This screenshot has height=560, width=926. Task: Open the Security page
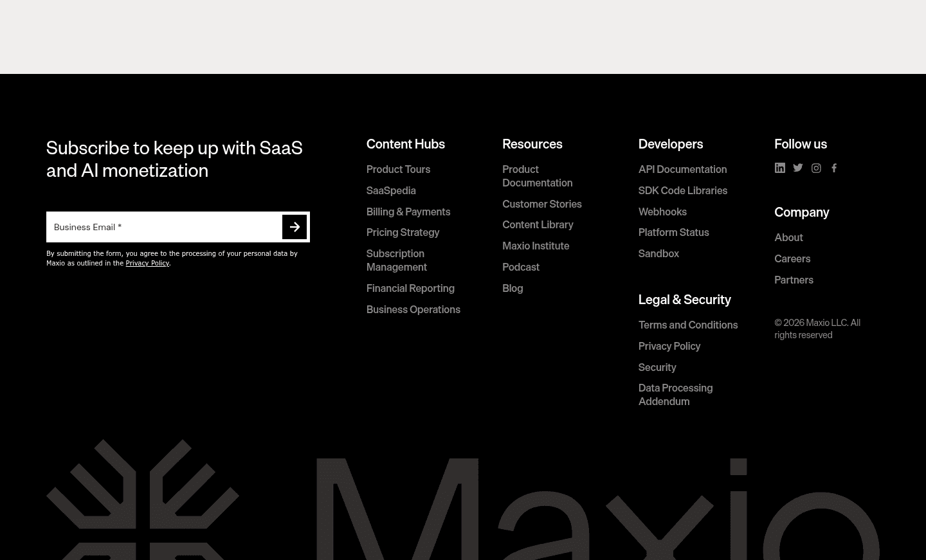click(657, 367)
